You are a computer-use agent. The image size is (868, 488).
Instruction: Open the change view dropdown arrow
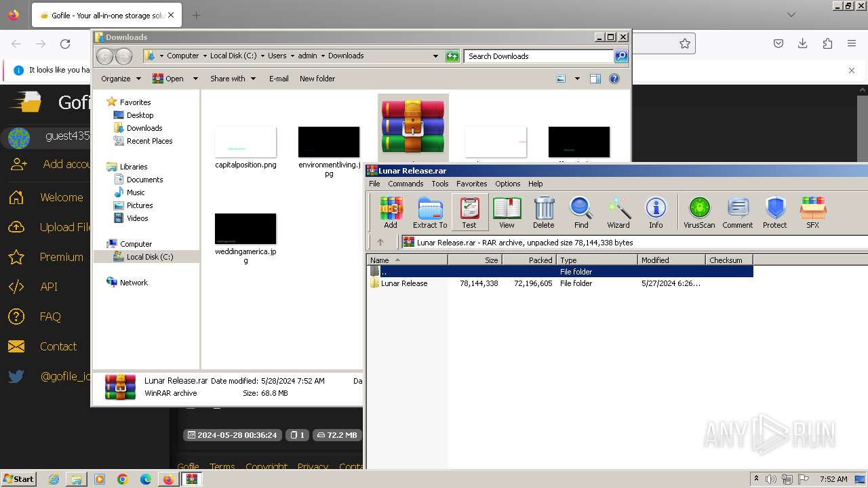tap(577, 79)
